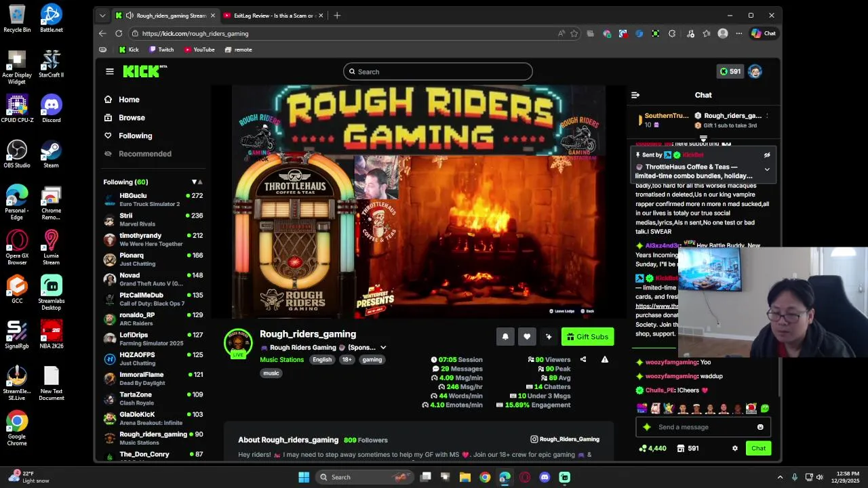Click the Kick logo
Viewport: 868px width, 488px height.
(144, 71)
